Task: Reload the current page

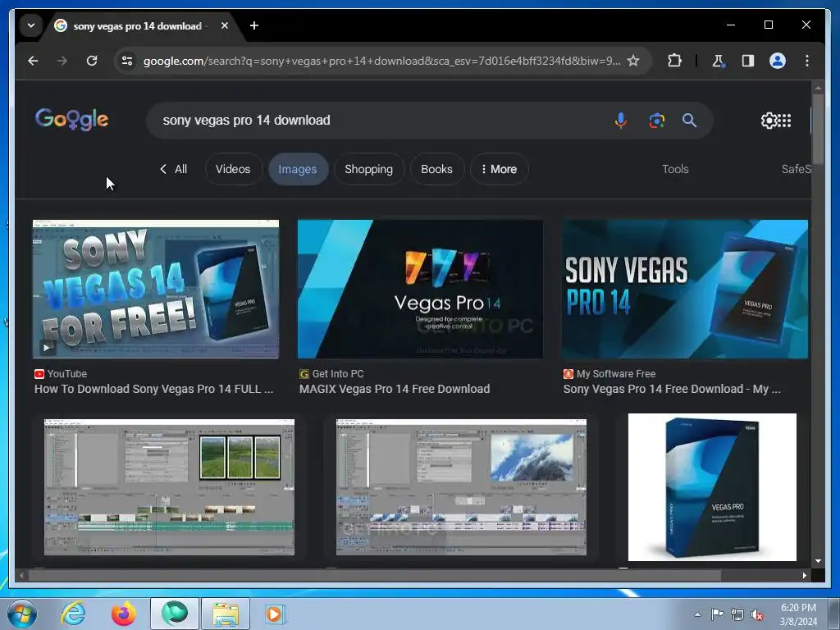Action: click(x=92, y=61)
